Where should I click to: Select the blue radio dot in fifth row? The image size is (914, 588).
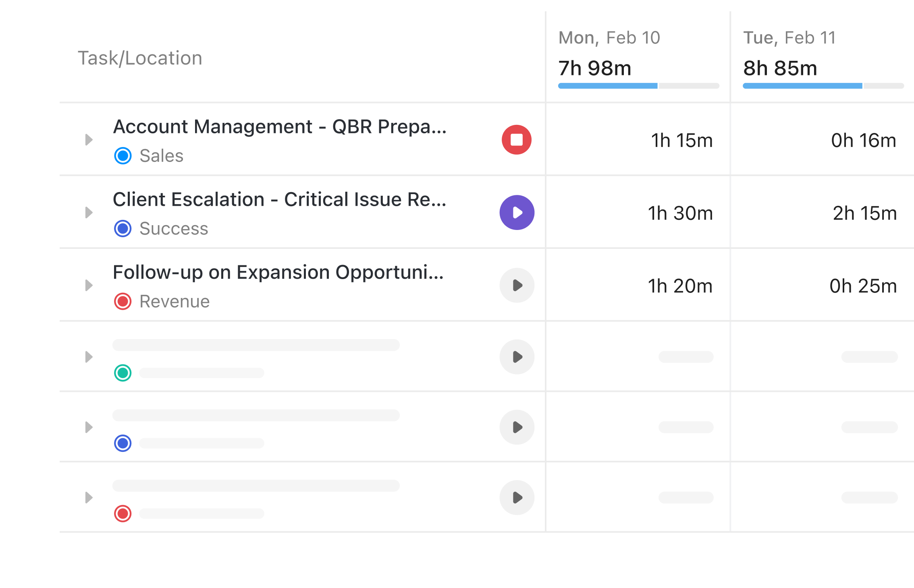[123, 443]
